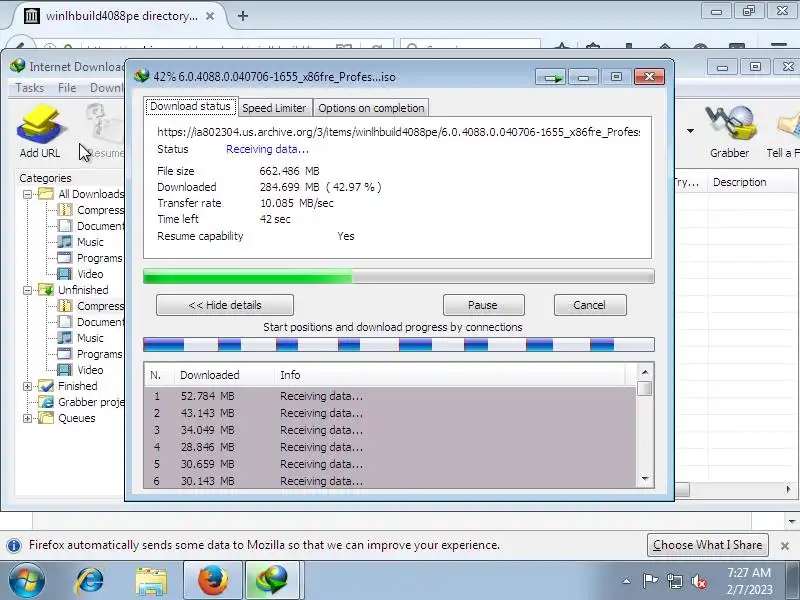
Task: Cancel the current download
Action: click(589, 305)
